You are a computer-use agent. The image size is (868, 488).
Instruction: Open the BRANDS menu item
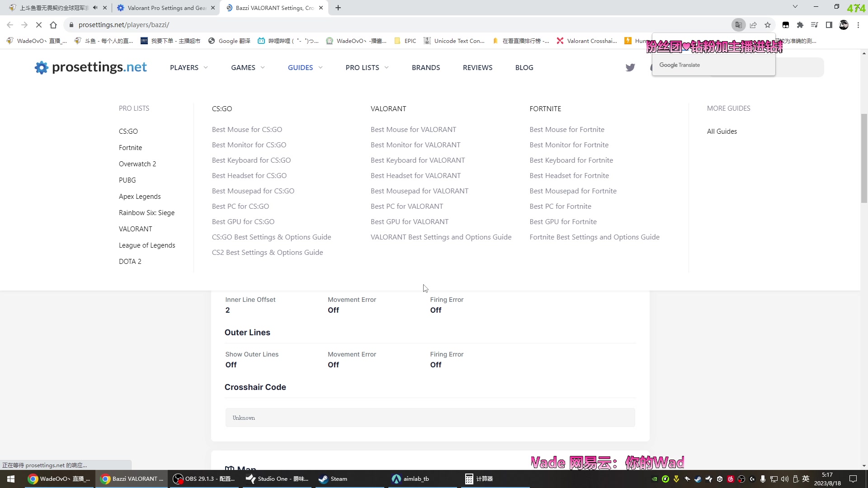pos(426,68)
